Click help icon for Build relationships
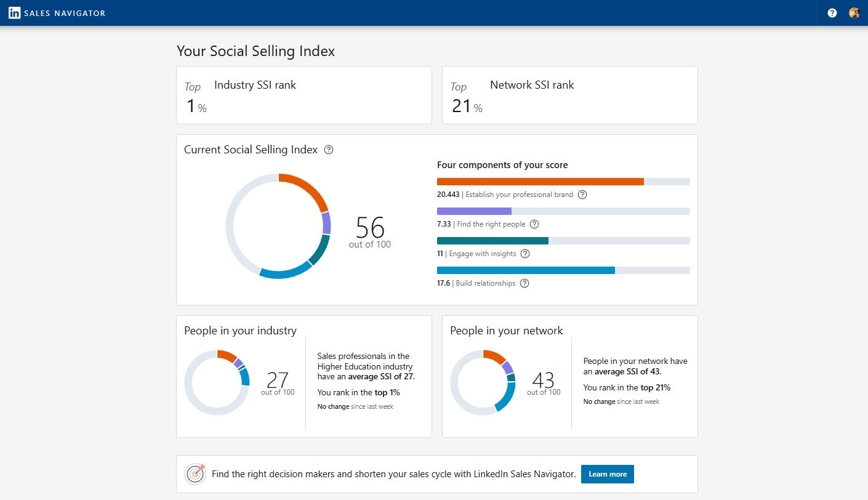The height and width of the screenshot is (500, 868). tap(524, 283)
